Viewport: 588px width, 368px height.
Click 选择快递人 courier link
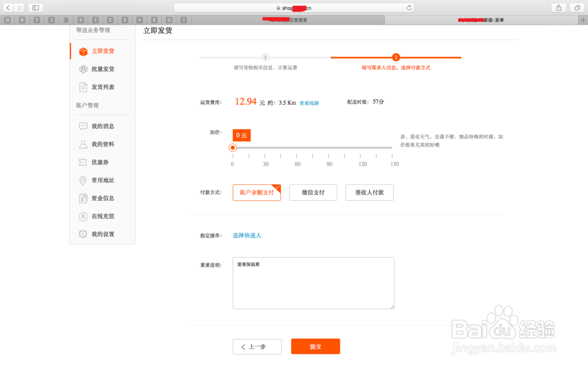247,236
